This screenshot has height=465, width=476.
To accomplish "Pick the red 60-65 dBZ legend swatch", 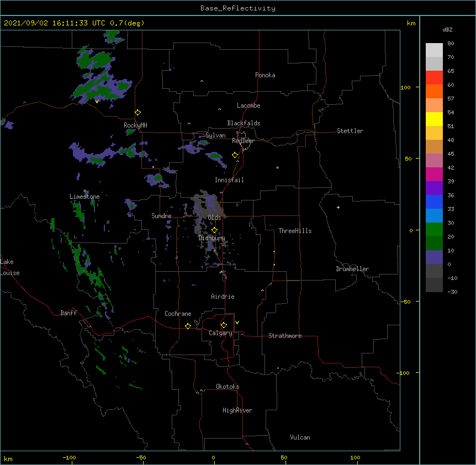I will (434, 77).
